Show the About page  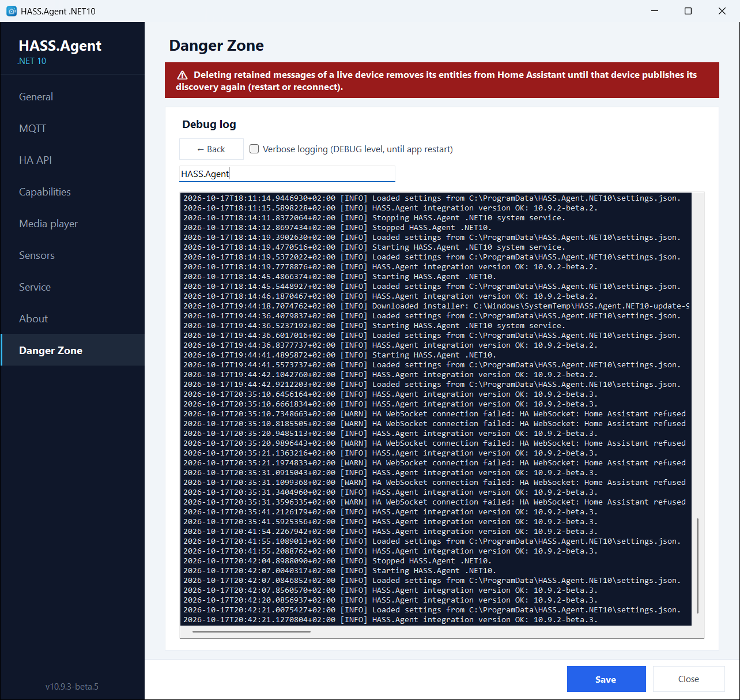coord(73,319)
